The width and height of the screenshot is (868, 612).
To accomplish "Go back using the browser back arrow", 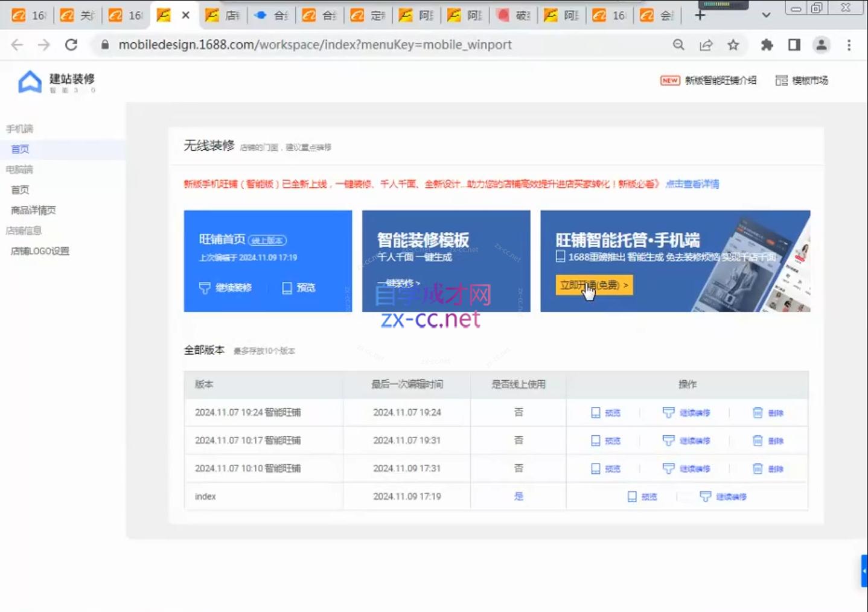I will pyautogui.click(x=17, y=45).
